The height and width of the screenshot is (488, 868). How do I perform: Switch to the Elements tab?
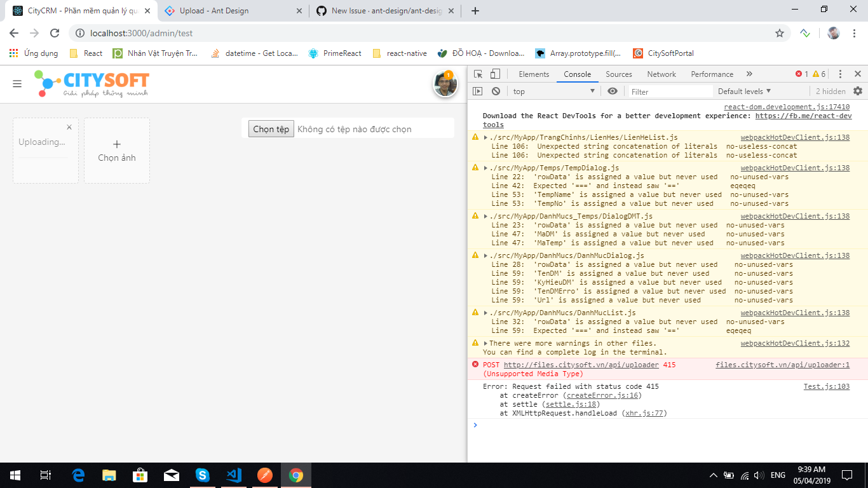click(534, 74)
